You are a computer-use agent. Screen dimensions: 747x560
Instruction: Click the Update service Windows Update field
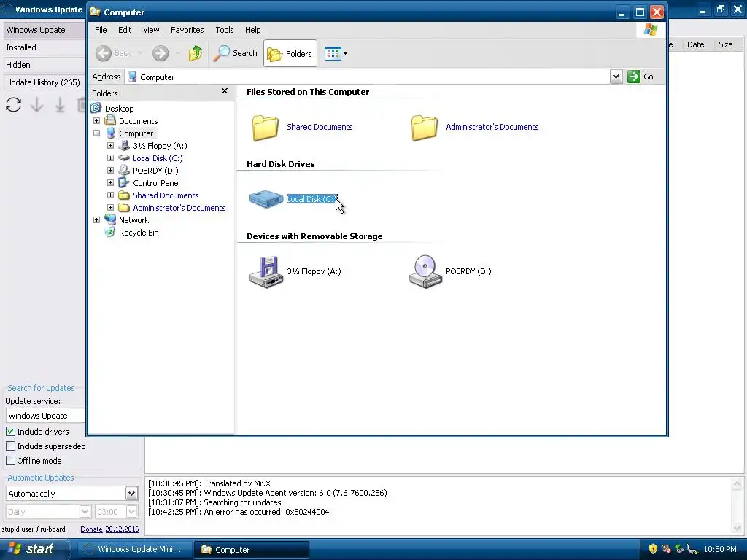click(46, 416)
